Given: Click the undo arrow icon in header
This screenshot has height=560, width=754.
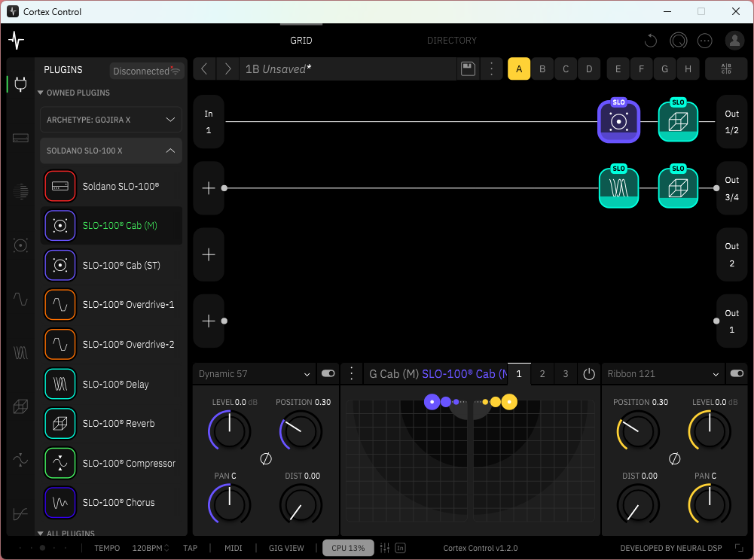Looking at the screenshot, I should [x=651, y=41].
